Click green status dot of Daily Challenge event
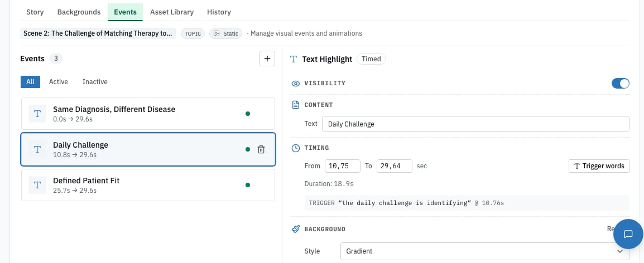 pos(248,149)
